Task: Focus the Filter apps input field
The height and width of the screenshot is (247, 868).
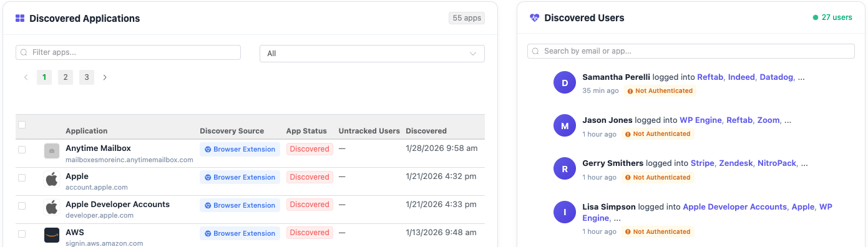Action: pos(128,52)
